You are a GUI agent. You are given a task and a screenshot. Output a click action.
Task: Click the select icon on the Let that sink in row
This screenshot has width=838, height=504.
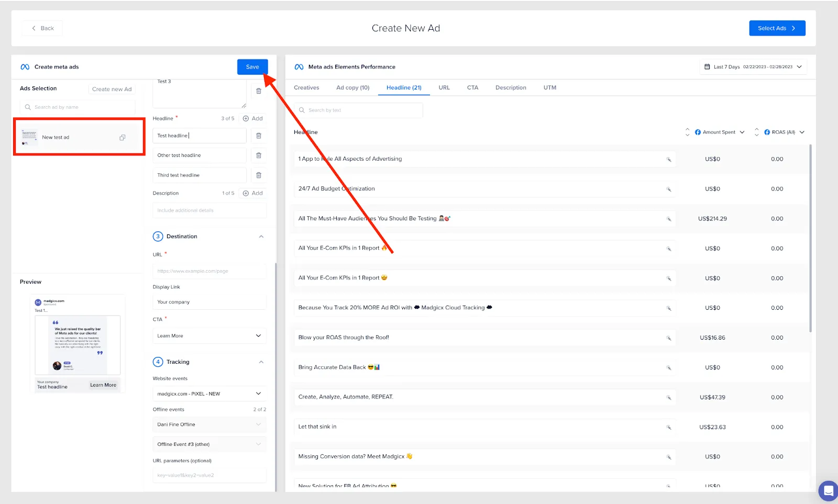(669, 428)
